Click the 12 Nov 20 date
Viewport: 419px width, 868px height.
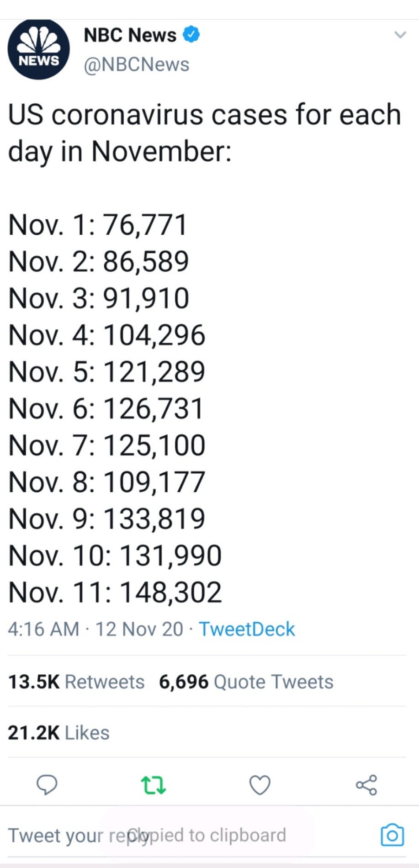click(139, 629)
